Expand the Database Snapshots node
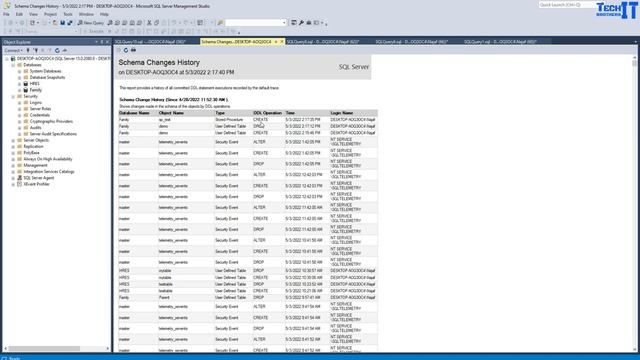This screenshot has height=360, width=640. tap(19, 78)
